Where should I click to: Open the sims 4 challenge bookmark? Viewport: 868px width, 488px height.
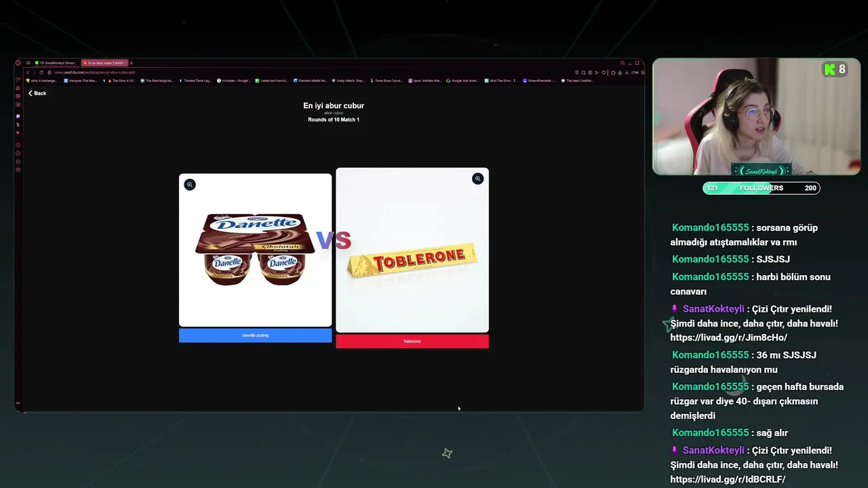[42, 81]
